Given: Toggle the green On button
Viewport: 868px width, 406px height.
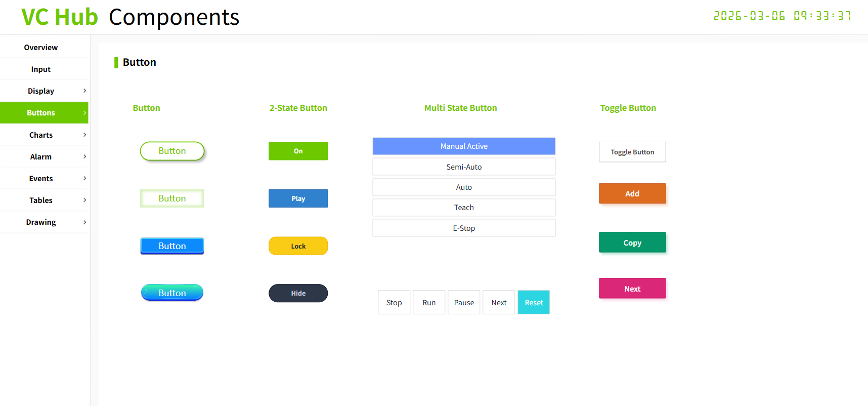Looking at the screenshot, I should (298, 151).
